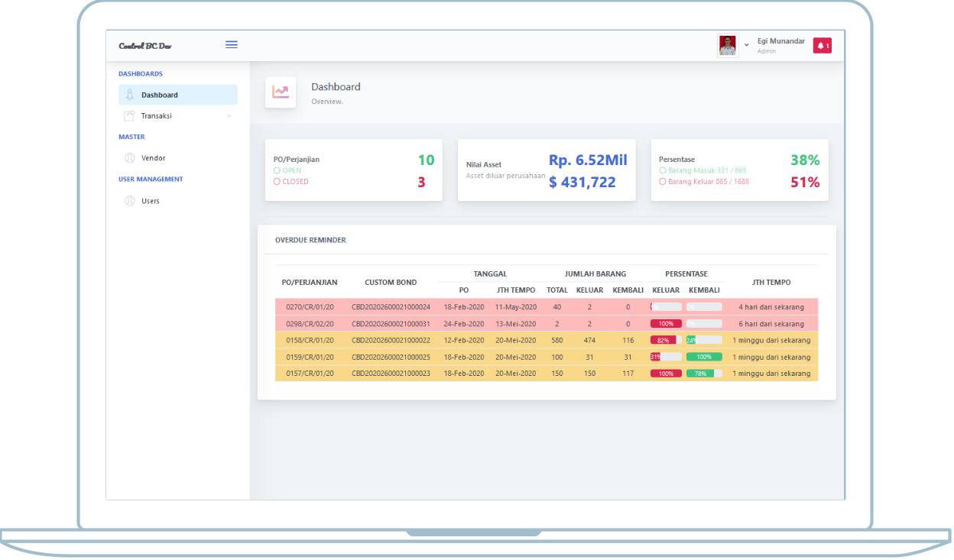This screenshot has height=560, width=954.
Task: Click the 82% Keluar progress bar
Action: 664,340
